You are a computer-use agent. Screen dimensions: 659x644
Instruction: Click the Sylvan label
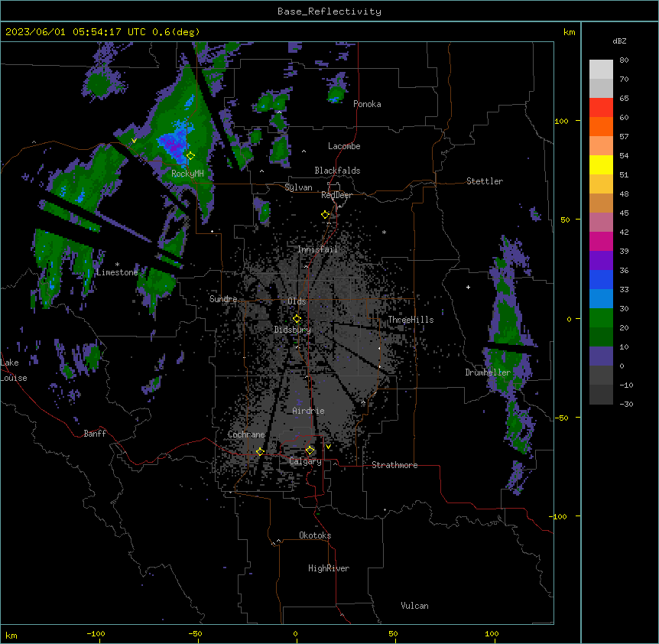coord(298,187)
